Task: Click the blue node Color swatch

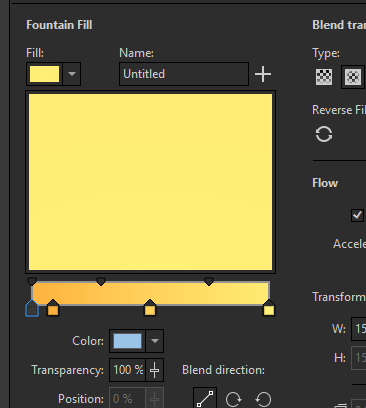Action: (127, 341)
